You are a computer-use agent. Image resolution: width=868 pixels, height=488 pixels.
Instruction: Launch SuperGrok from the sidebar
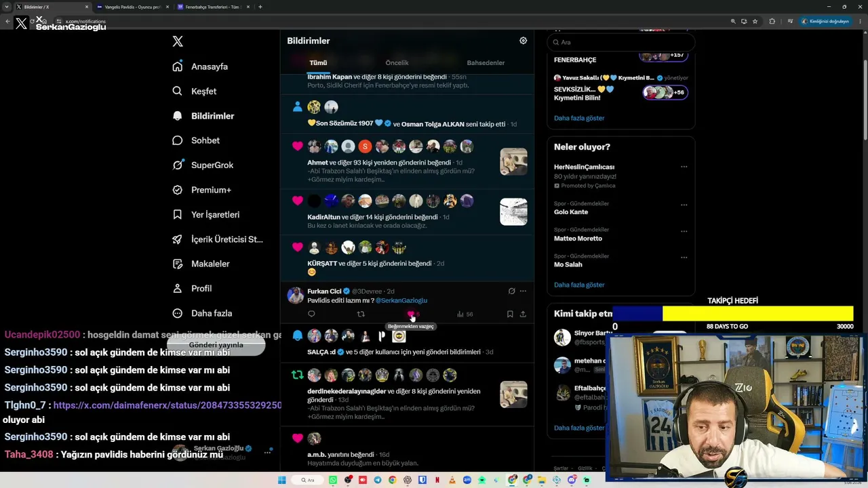click(x=203, y=165)
